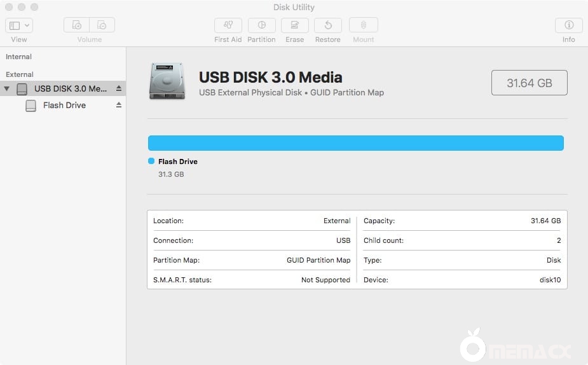The height and width of the screenshot is (365, 588).
Task: Click the 31.64 GB capacity box
Action: (529, 83)
